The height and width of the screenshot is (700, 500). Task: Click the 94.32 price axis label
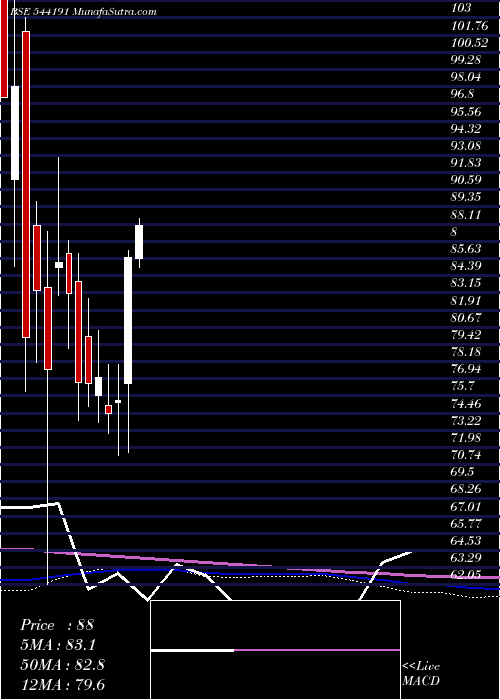tap(466, 129)
